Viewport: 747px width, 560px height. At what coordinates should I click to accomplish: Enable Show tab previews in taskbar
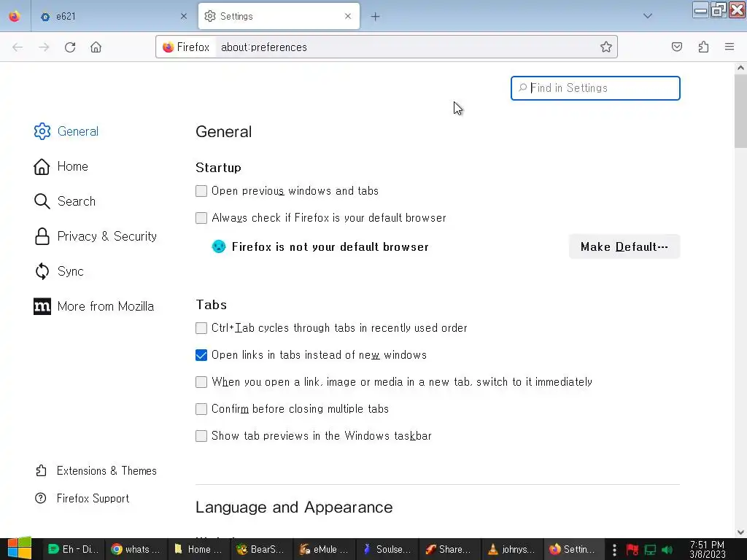pyautogui.click(x=201, y=436)
